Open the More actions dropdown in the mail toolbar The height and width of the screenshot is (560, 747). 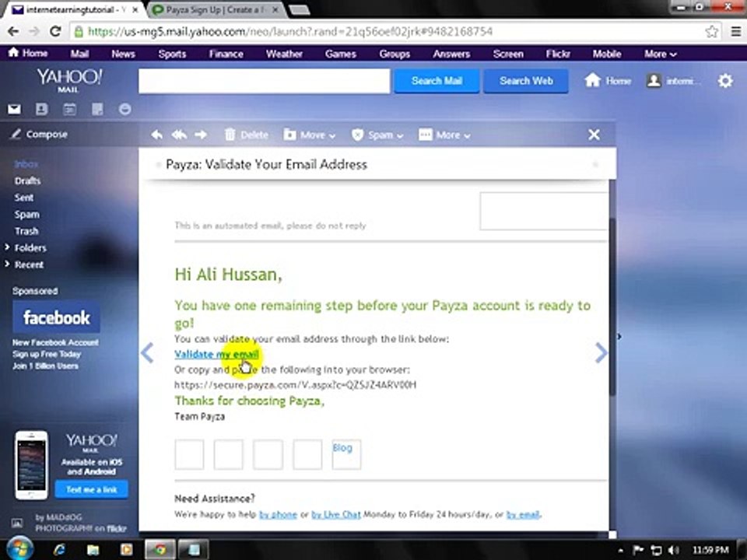[x=444, y=135]
